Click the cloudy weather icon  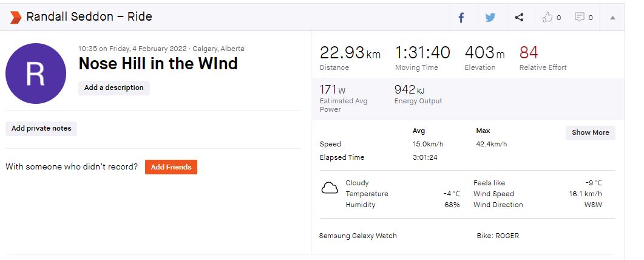pos(330,188)
